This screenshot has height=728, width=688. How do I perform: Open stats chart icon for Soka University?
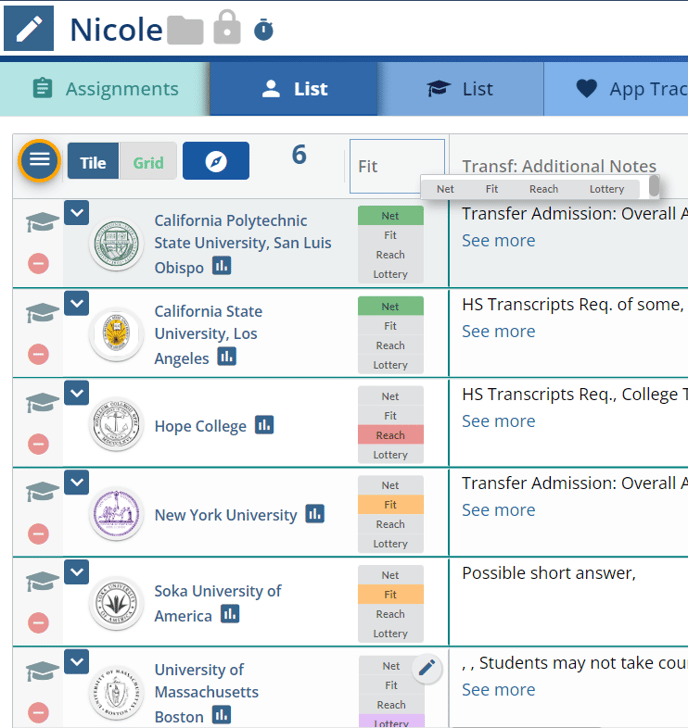click(230, 614)
